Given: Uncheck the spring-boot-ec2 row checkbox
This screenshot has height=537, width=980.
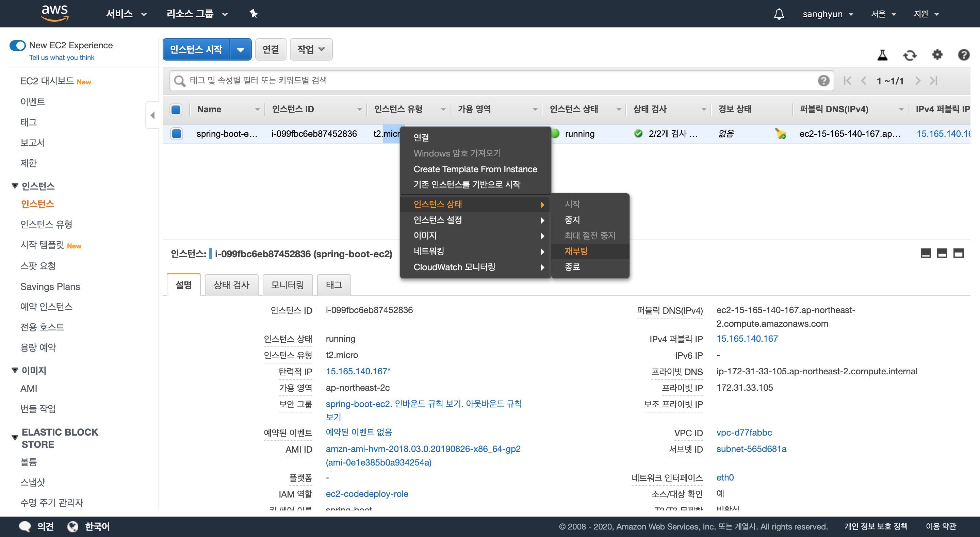Looking at the screenshot, I should [x=176, y=134].
